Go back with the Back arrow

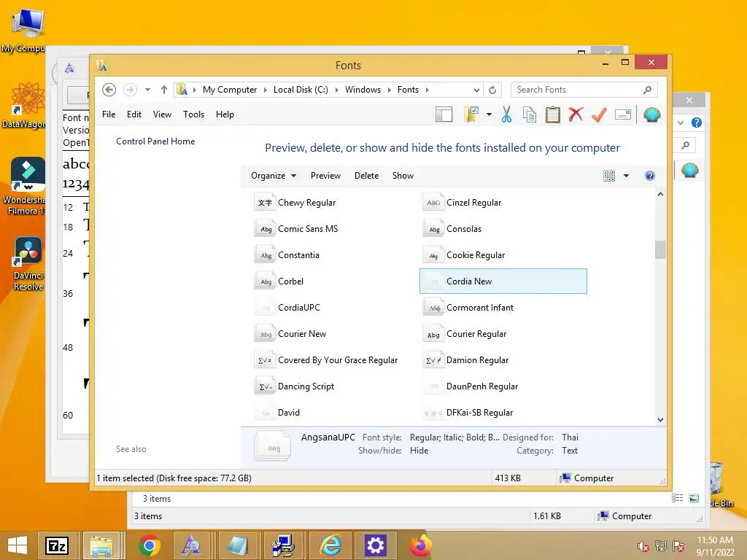coord(109,90)
